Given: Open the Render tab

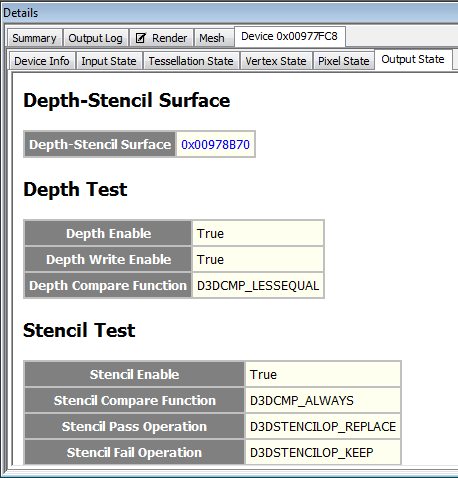Looking at the screenshot, I should pyautogui.click(x=161, y=38).
